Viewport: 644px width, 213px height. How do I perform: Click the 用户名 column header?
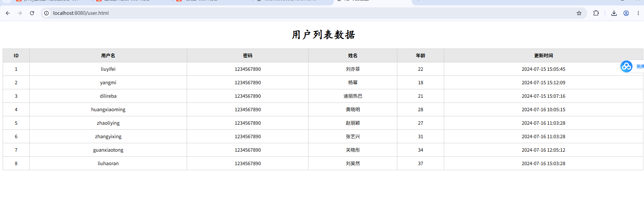pos(108,56)
